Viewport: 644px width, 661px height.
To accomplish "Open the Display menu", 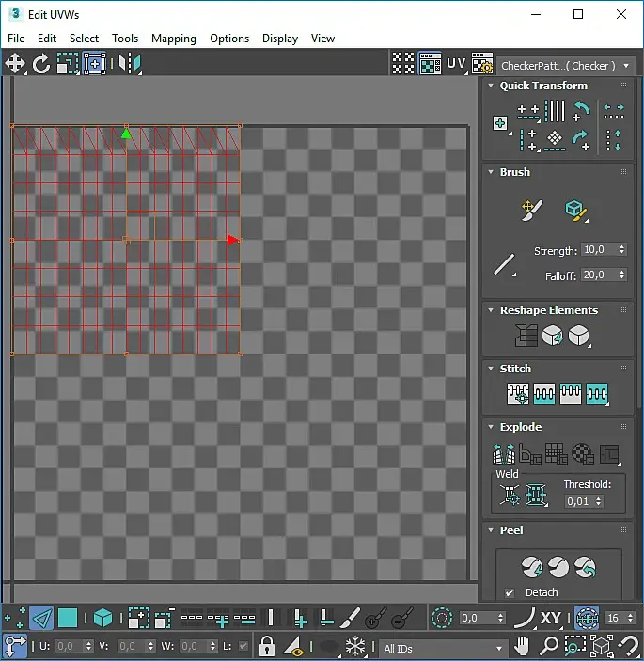I will pyautogui.click(x=280, y=39).
